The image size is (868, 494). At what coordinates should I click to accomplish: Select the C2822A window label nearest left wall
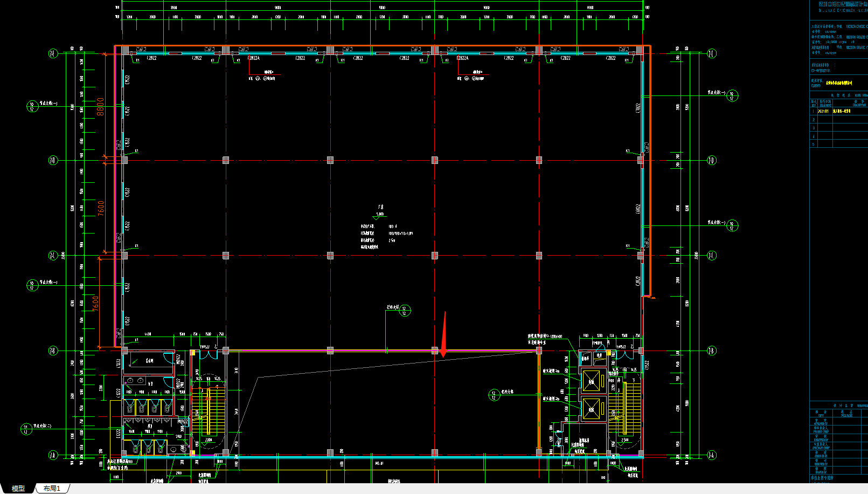[x=254, y=58]
